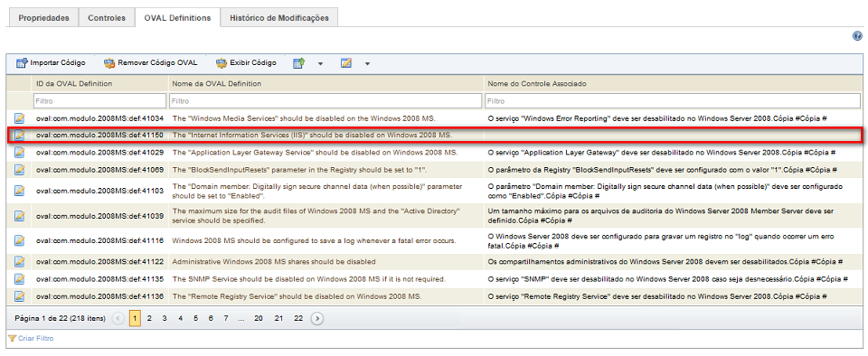Edit row def:41029 via its pencil icon
The image size is (868, 356).
20,152
